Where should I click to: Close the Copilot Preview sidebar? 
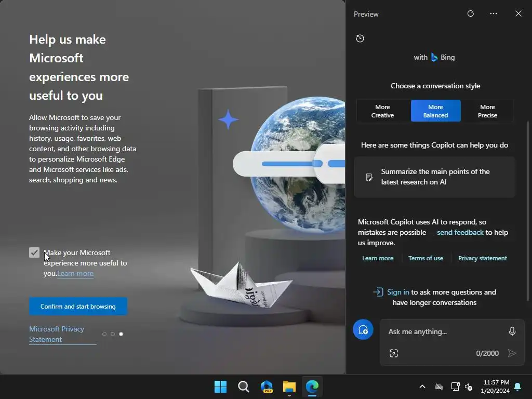[518, 14]
